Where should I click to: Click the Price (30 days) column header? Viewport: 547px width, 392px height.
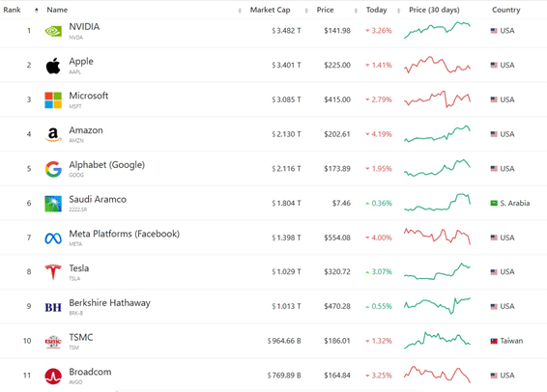click(434, 10)
